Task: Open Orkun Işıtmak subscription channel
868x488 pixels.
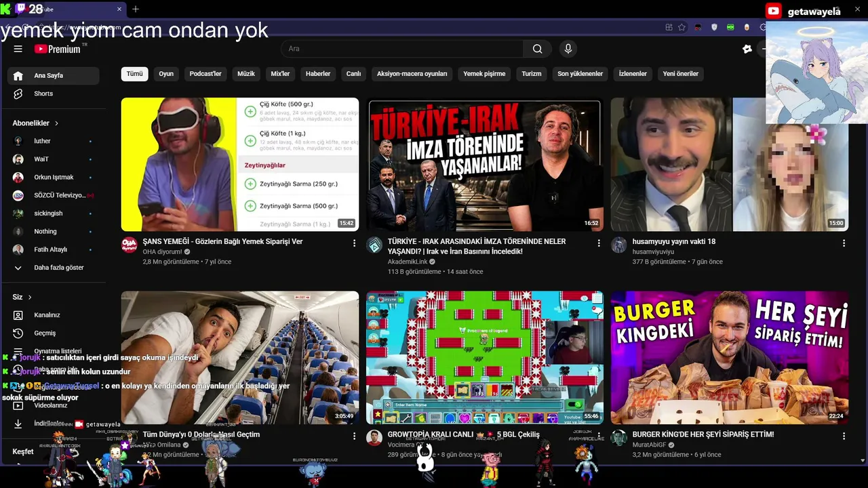Action: point(53,178)
